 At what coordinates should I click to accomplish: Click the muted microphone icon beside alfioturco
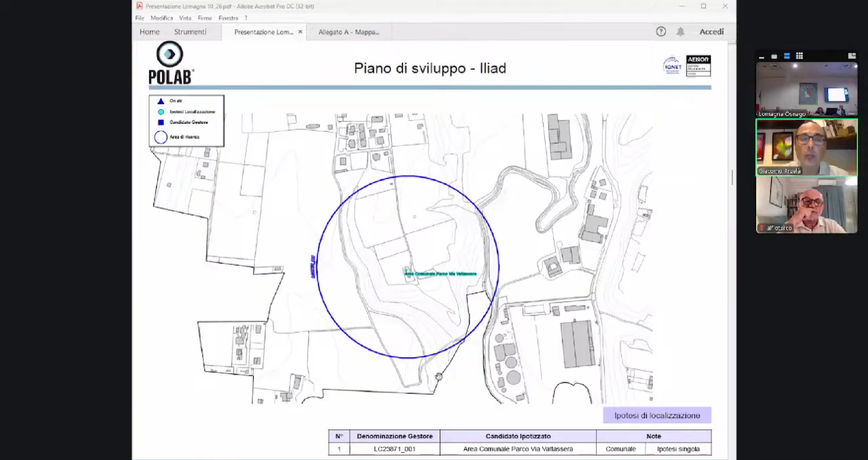pyautogui.click(x=762, y=227)
